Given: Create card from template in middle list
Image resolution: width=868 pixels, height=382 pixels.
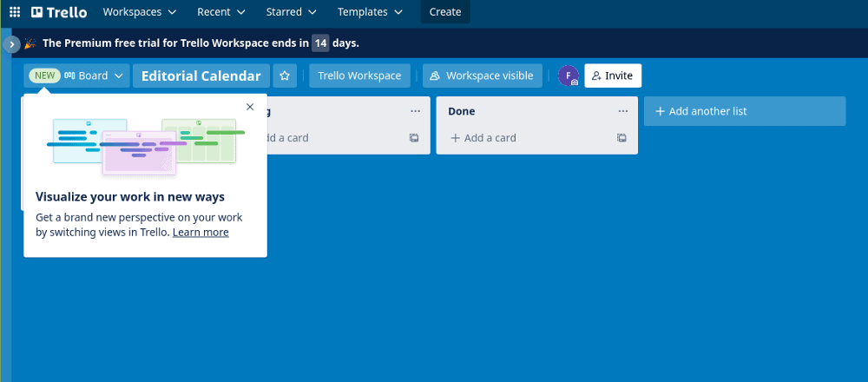Looking at the screenshot, I should point(414,138).
